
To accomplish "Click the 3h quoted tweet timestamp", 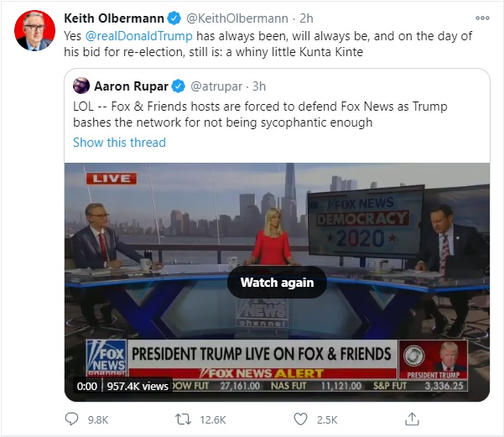I will [x=258, y=86].
